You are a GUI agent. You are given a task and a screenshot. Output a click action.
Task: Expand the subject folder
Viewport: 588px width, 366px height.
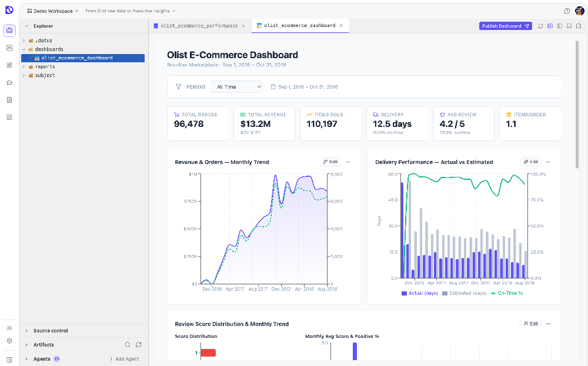(24, 75)
